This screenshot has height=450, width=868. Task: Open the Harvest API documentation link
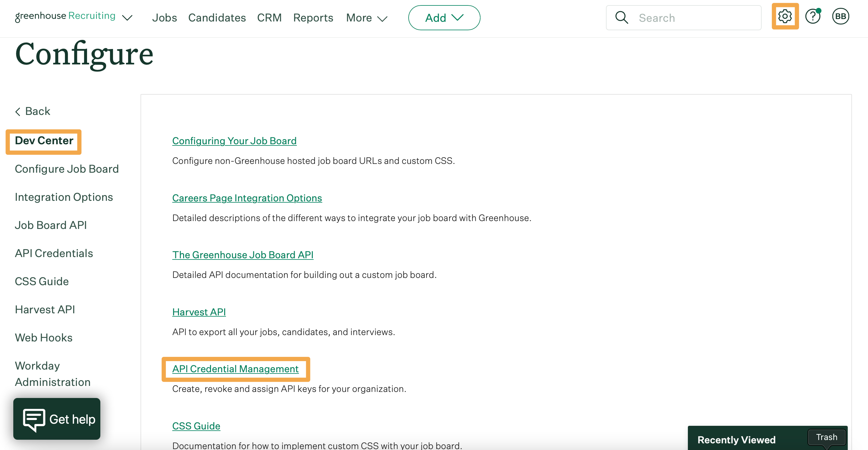point(199,312)
